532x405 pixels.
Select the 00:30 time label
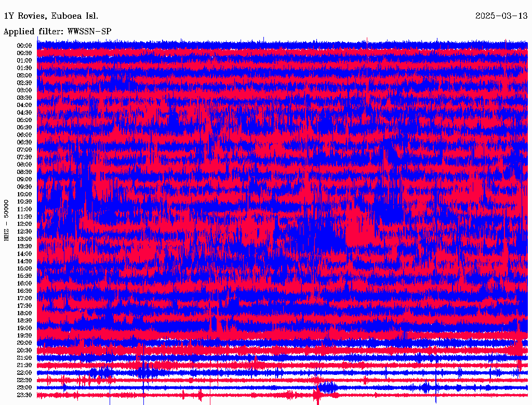[24, 53]
